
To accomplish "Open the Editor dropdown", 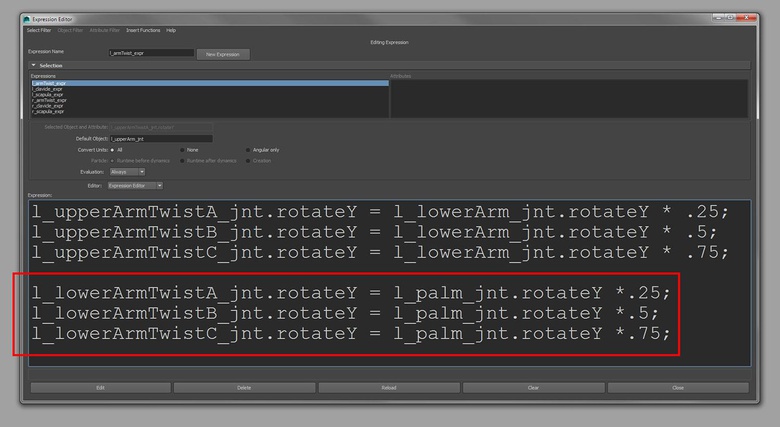I will tap(135, 185).
